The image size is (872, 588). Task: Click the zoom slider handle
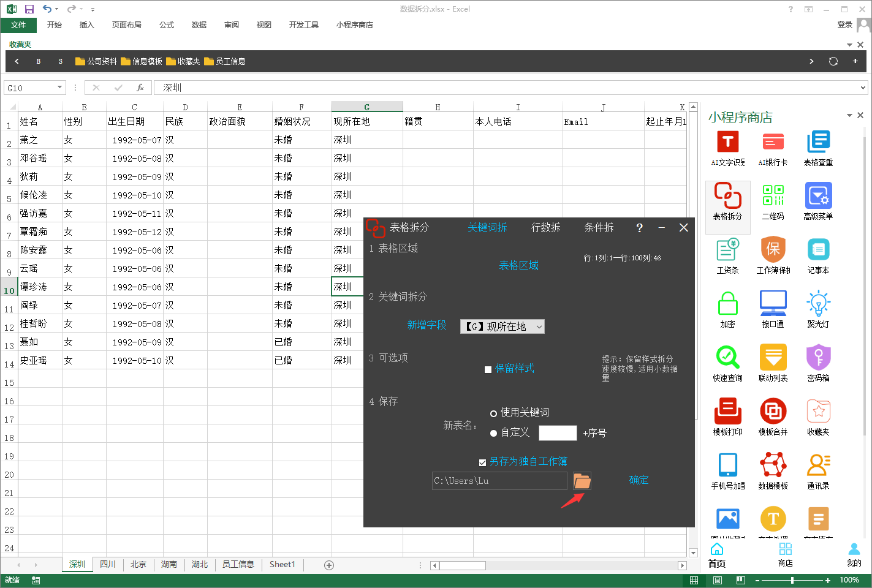click(792, 580)
